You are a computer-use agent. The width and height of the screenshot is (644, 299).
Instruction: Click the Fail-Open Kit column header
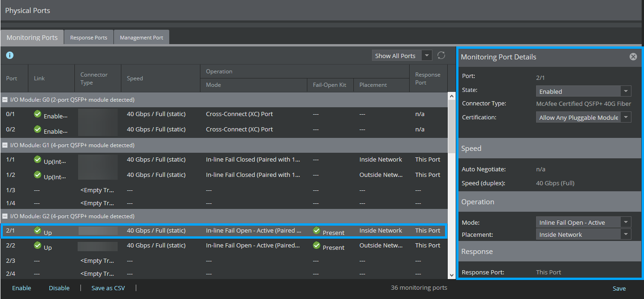[330, 85]
